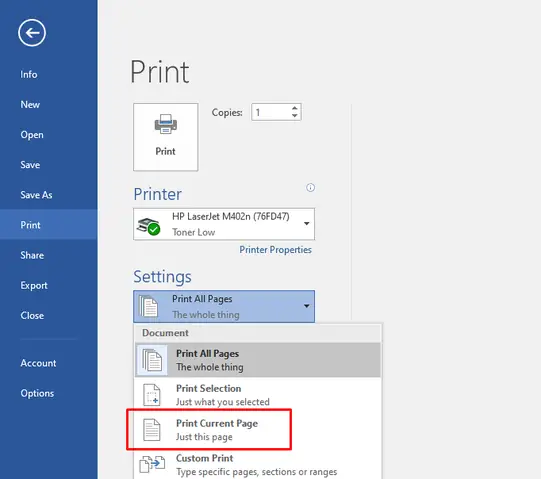Image resolution: width=541 pixels, height=479 pixels.
Task: Click the printer icon on Print button
Action: [x=166, y=124]
